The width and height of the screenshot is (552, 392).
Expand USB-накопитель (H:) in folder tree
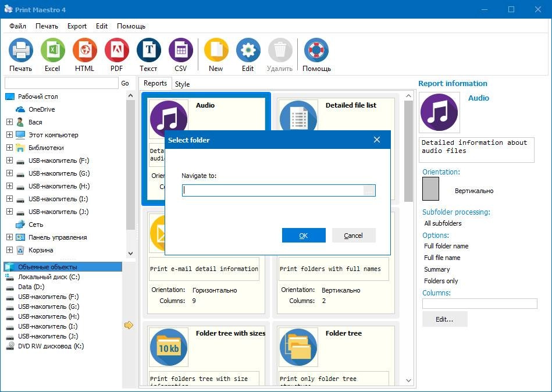(9, 186)
